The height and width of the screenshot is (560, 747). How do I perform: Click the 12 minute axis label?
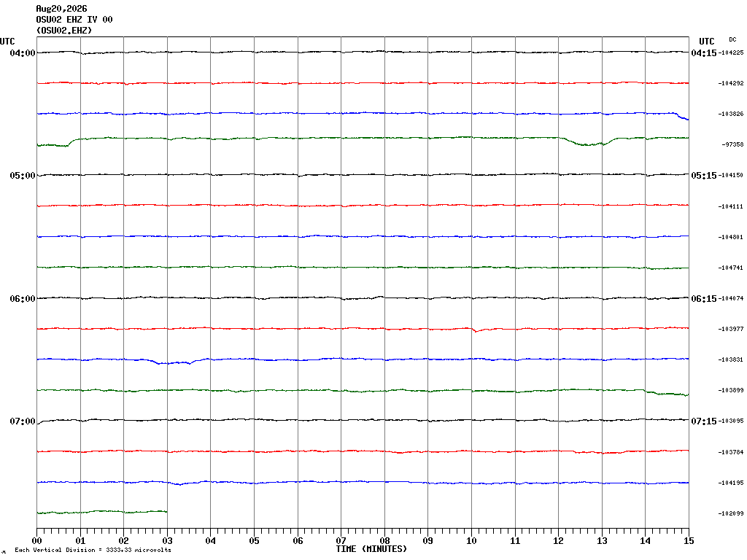(558, 541)
